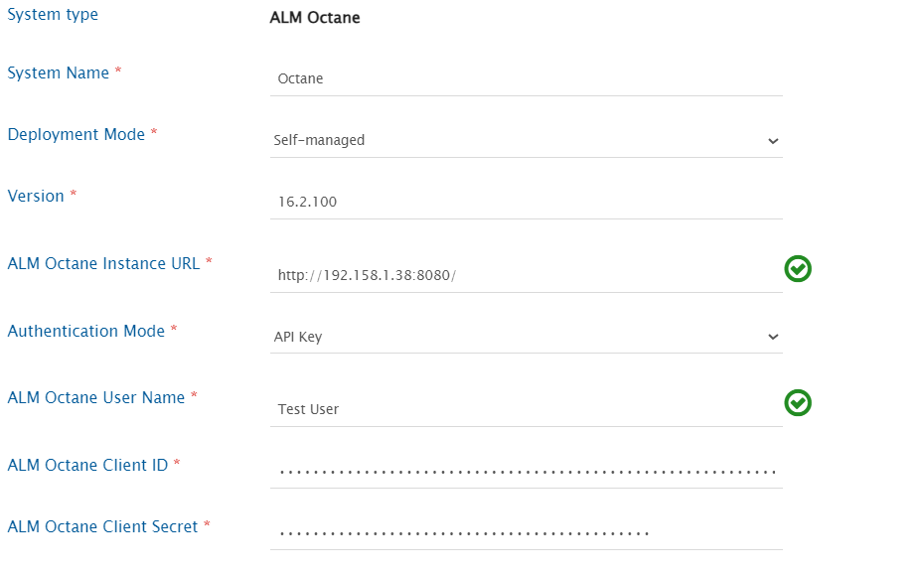The image size is (924, 575).
Task: Click the ALM Octane Client Secret label
Action: click(103, 526)
